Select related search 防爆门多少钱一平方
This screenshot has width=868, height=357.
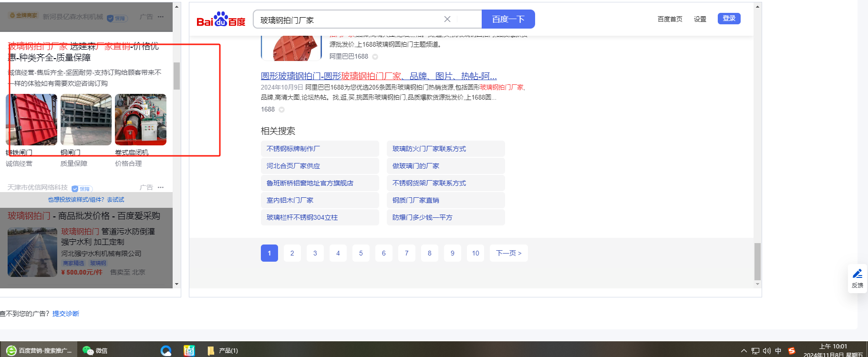pos(446,217)
